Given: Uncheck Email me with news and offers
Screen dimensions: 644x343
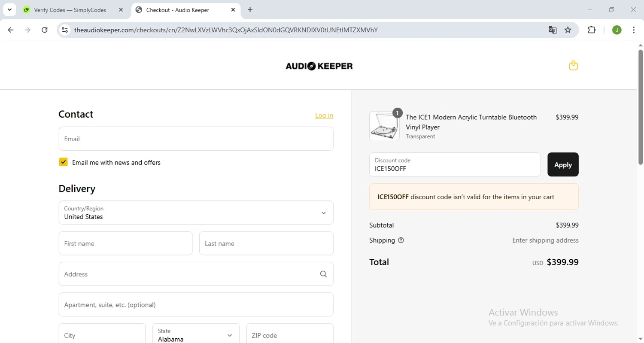Looking at the screenshot, I should click(x=64, y=162).
